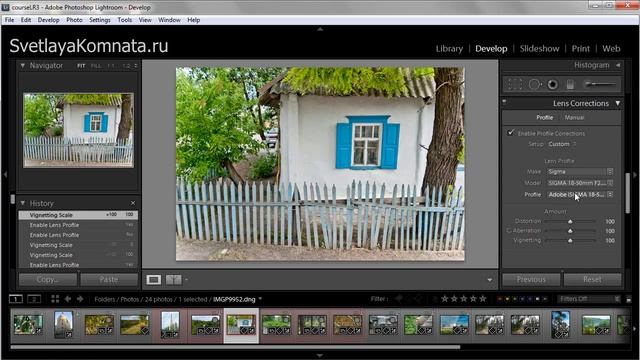Collapse the Lens Corrections panel

tap(618, 103)
